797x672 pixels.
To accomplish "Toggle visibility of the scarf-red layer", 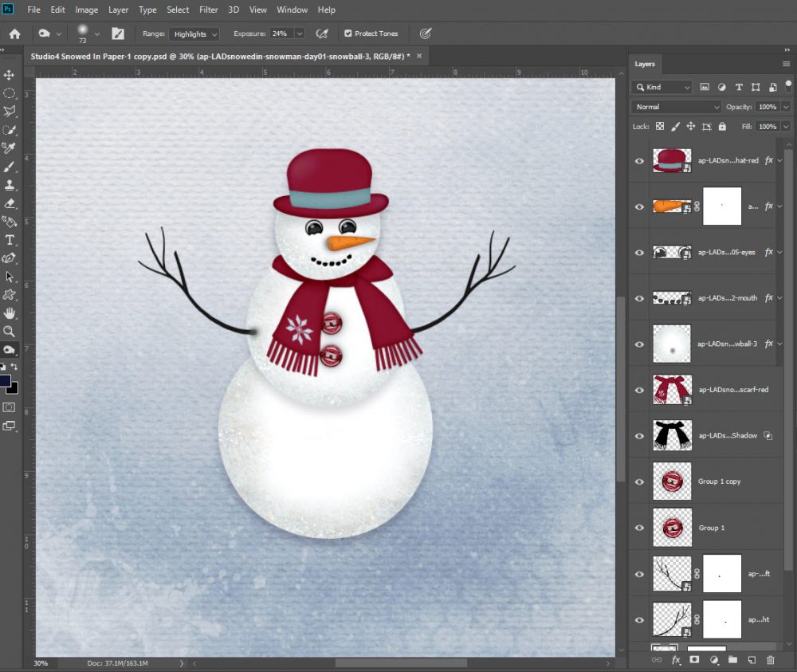I will coord(639,390).
